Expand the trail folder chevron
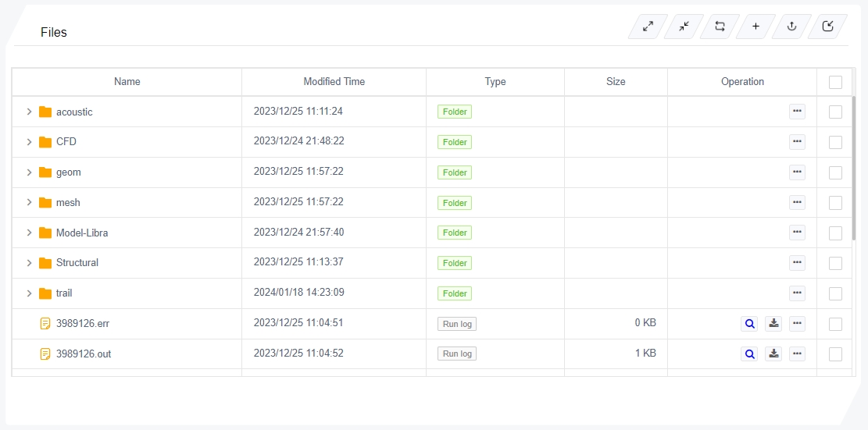The height and width of the screenshot is (430, 868). [30, 293]
